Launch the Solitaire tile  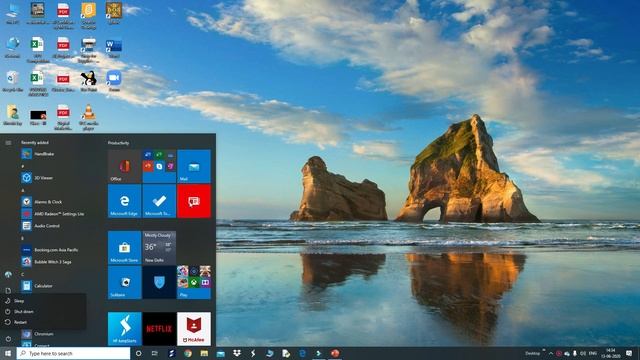tap(124, 282)
